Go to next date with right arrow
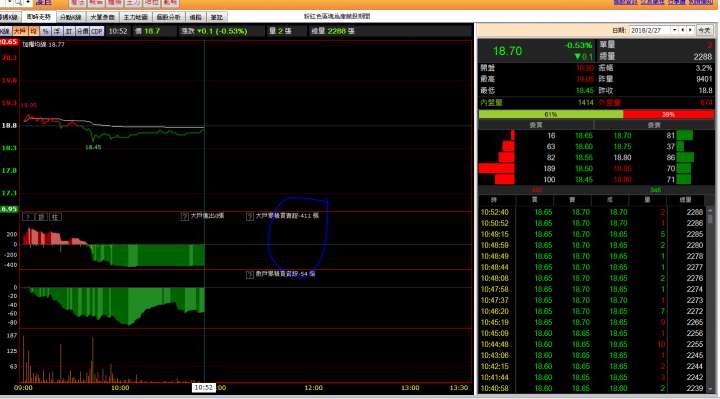 click(x=690, y=30)
